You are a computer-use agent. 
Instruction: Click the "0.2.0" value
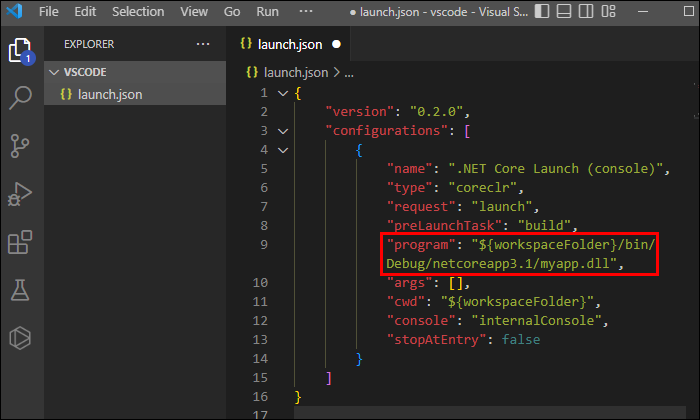[x=436, y=112]
